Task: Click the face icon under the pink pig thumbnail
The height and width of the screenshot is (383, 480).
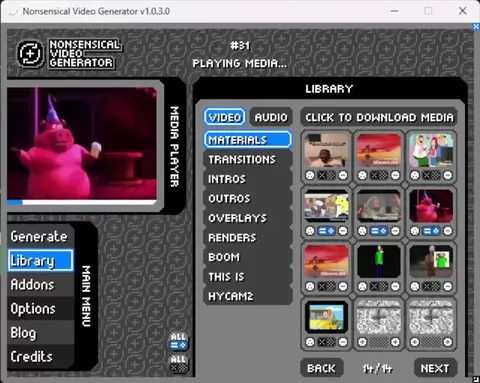Action: 415,231
